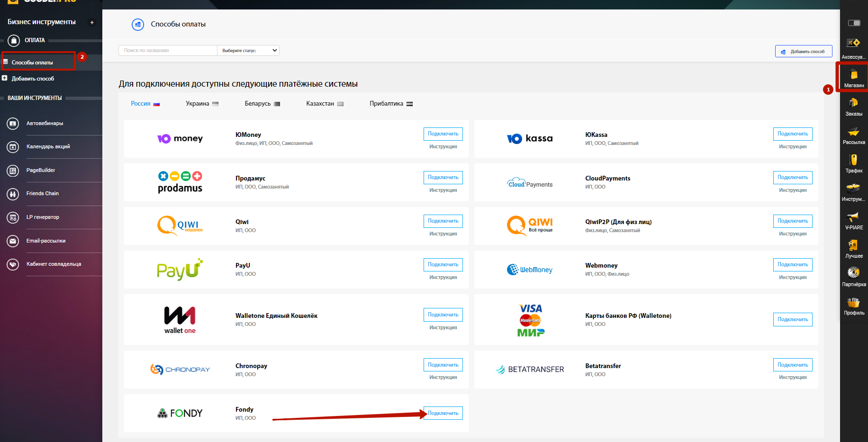Open Аксессуары icon in right panel
The height and width of the screenshot is (442, 868).
(854, 43)
